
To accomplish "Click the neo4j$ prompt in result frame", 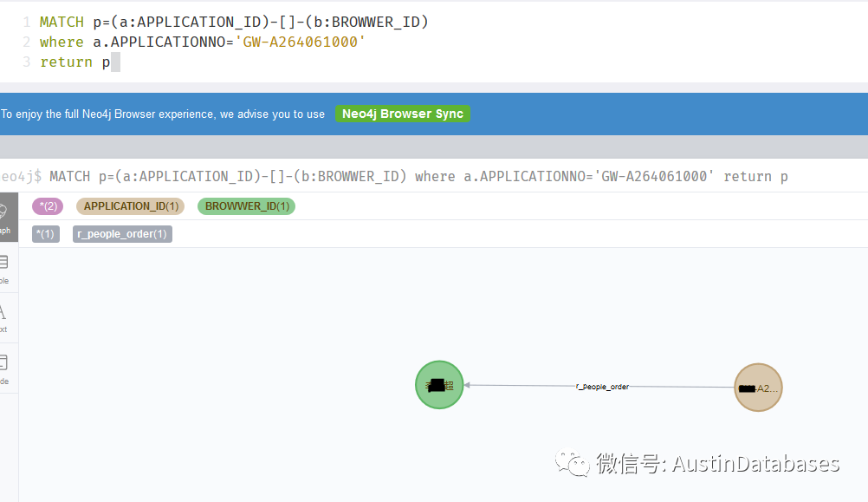I will pos(21,177).
